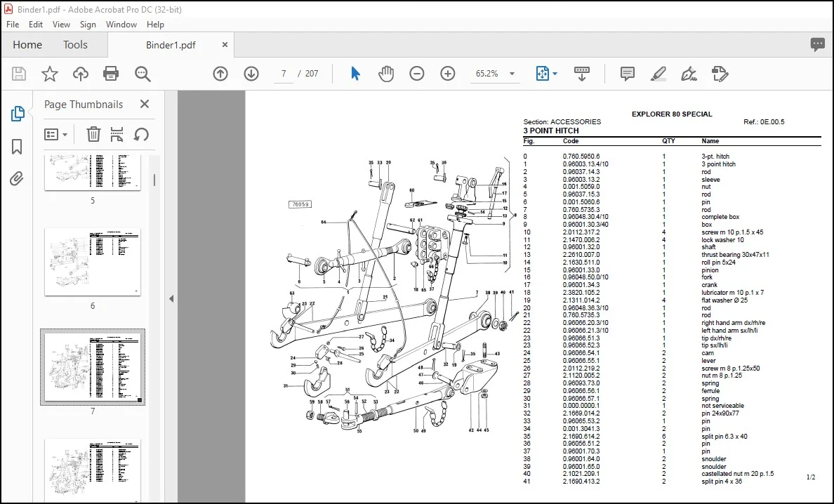The image size is (834, 504).
Task: Select the thumbnail below page 7
Action: tap(93, 470)
